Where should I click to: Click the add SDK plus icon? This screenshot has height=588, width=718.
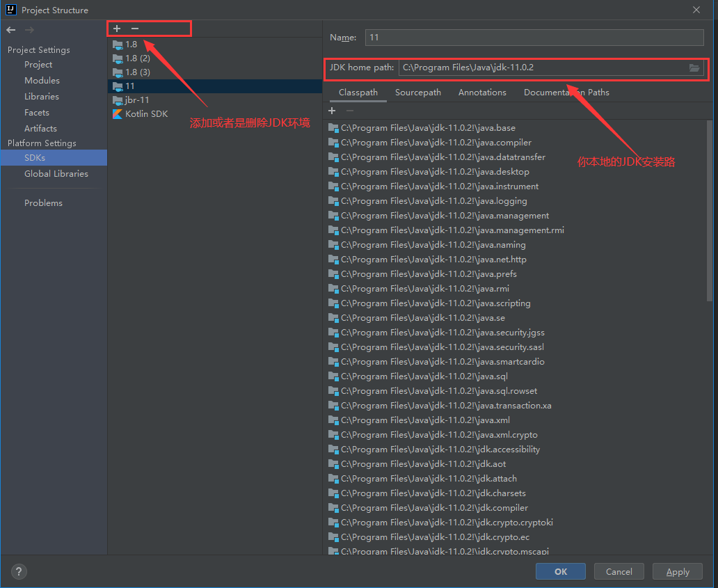117,29
